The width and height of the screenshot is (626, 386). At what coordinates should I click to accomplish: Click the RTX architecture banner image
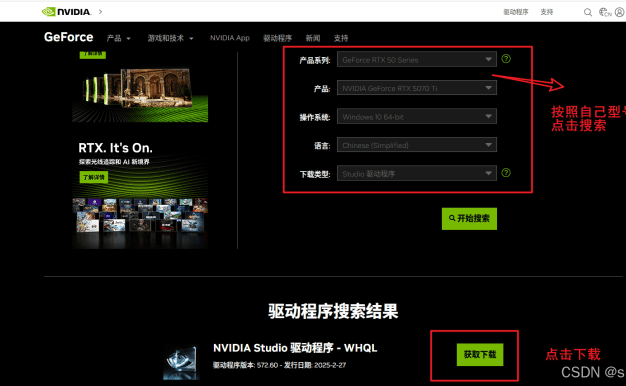point(140,95)
